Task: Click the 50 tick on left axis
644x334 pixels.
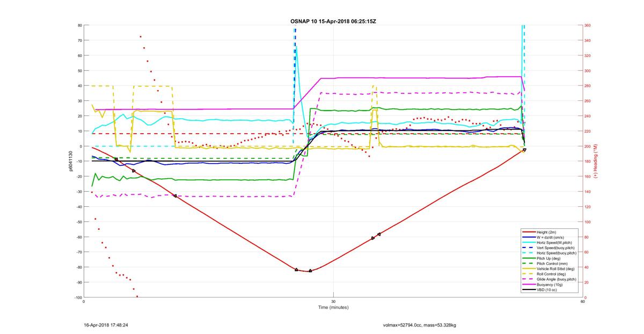Action: pyautogui.click(x=79, y=71)
